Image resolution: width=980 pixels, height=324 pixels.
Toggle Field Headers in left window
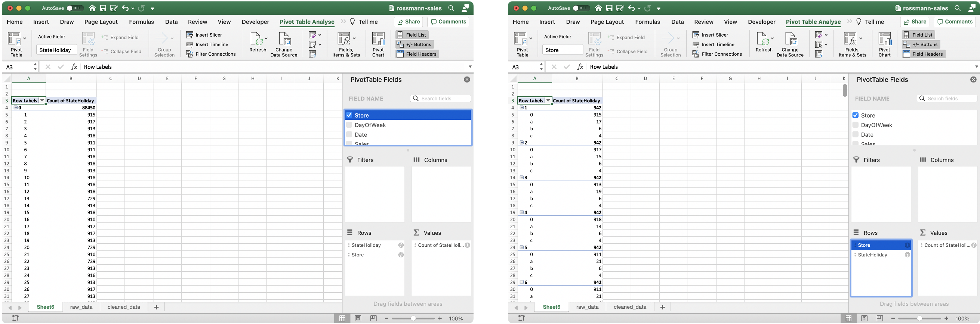[x=417, y=54]
